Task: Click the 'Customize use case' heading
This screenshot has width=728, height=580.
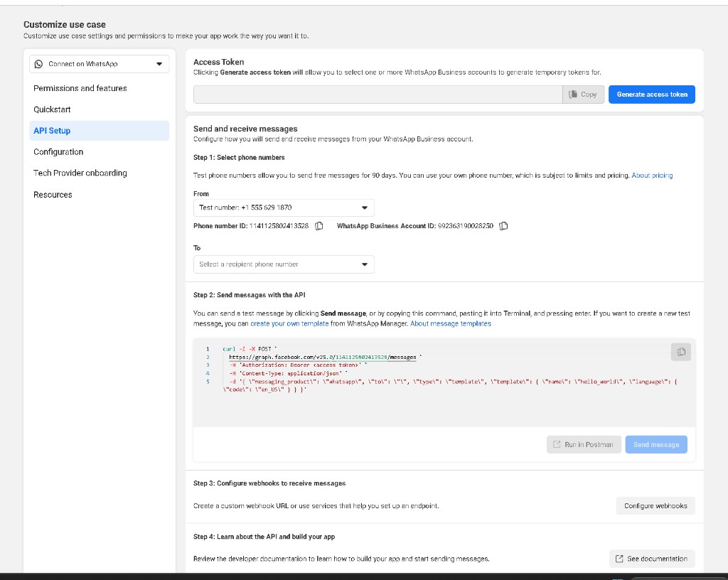Action: (65, 25)
